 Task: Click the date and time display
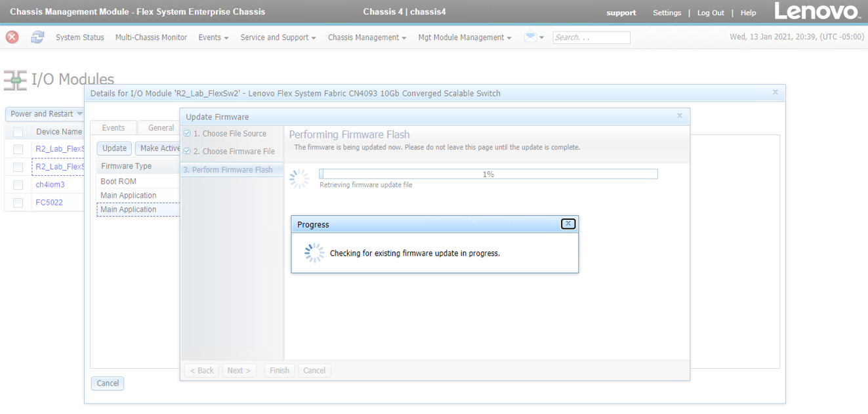click(796, 37)
